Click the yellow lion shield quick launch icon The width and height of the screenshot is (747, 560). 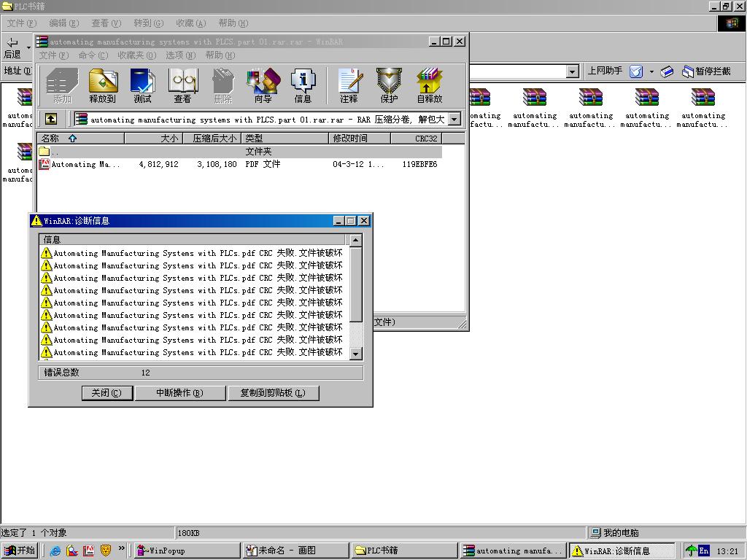[x=106, y=551]
